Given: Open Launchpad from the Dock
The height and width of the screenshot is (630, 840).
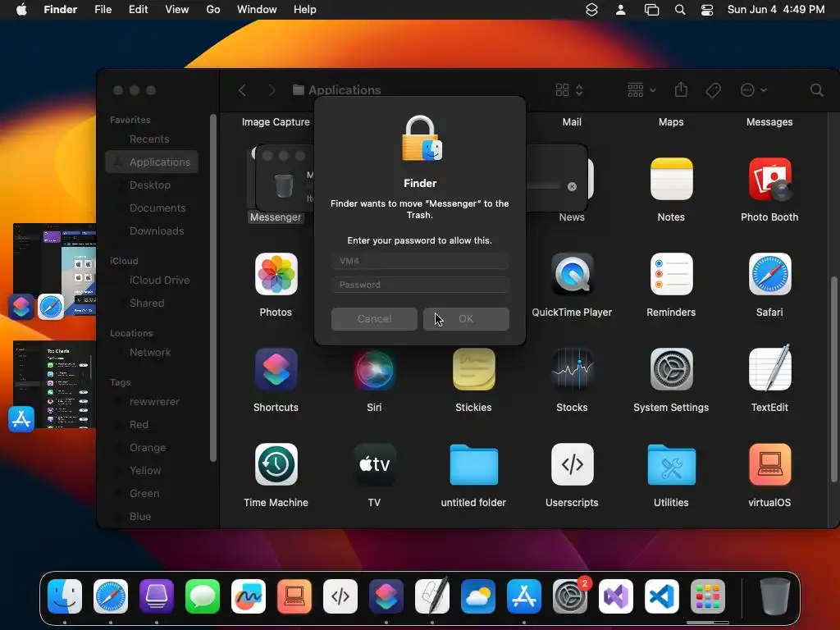Looking at the screenshot, I should (708, 596).
